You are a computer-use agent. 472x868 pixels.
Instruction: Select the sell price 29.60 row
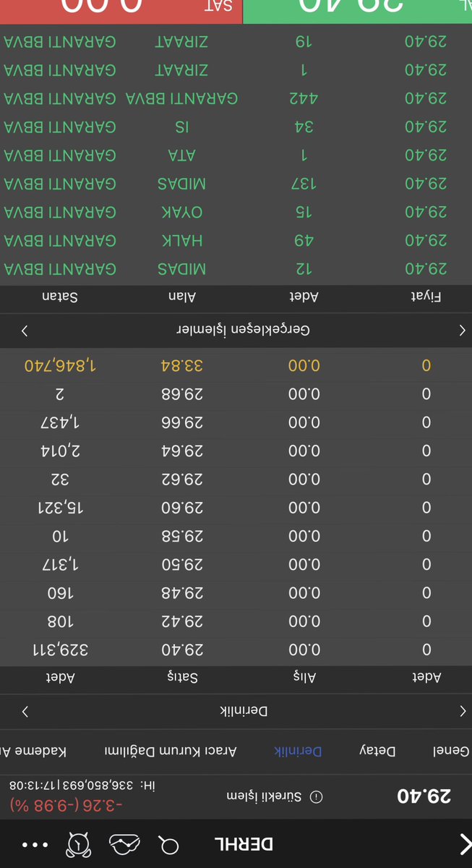point(236,508)
